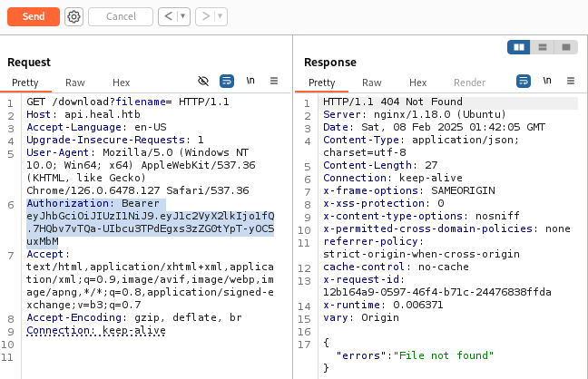
Task: Toggle line wrap icon in Request panel
Action: (x=227, y=82)
